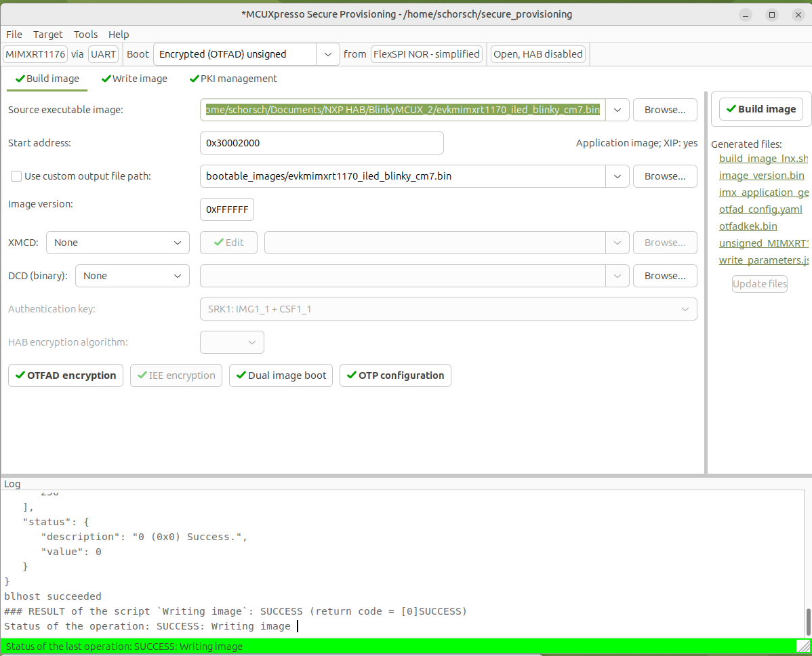Click the Update files button
This screenshot has width=812, height=656.
pyautogui.click(x=759, y=283)
